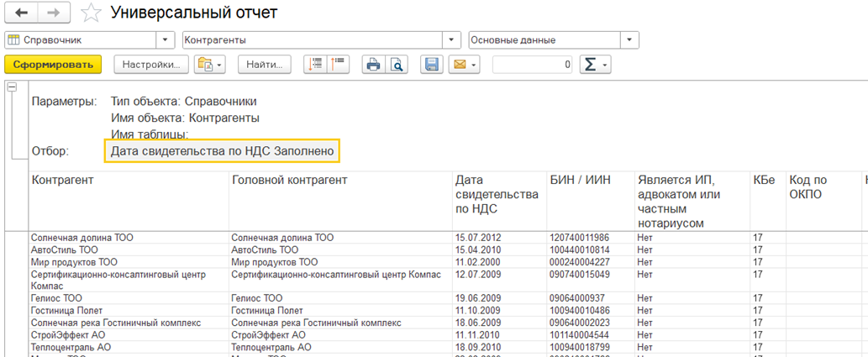868x357 pixels.
Task: Collapse the report parameters section
Action: pyautogui.click(x=11, y=87)
